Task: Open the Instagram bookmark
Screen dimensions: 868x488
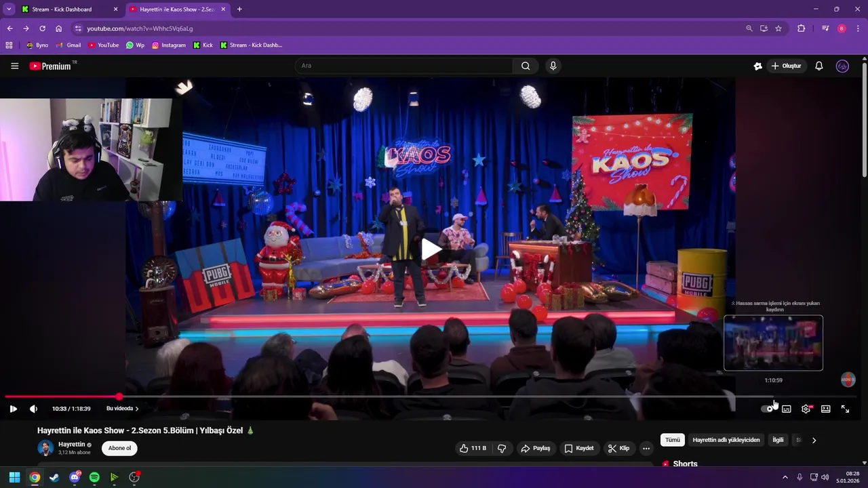Action: (x=169, y=45)
